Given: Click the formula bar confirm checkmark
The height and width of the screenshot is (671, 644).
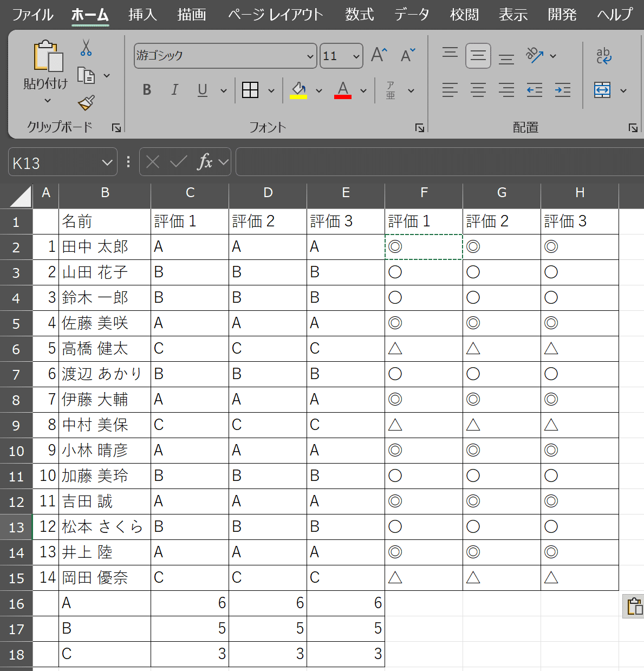Looking at the screenshot, I should coord(178,162).
